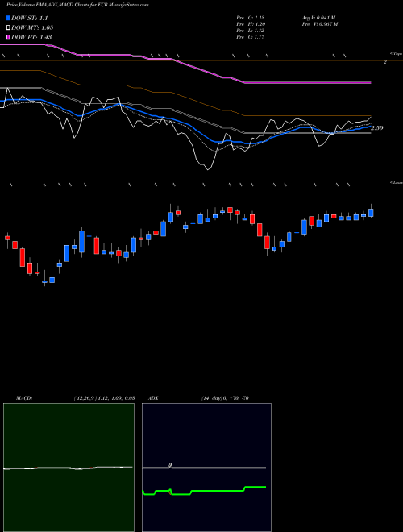Click the '<Lows' marker label
Viewport: 403px width, 532px height.
tap(397, 182)
